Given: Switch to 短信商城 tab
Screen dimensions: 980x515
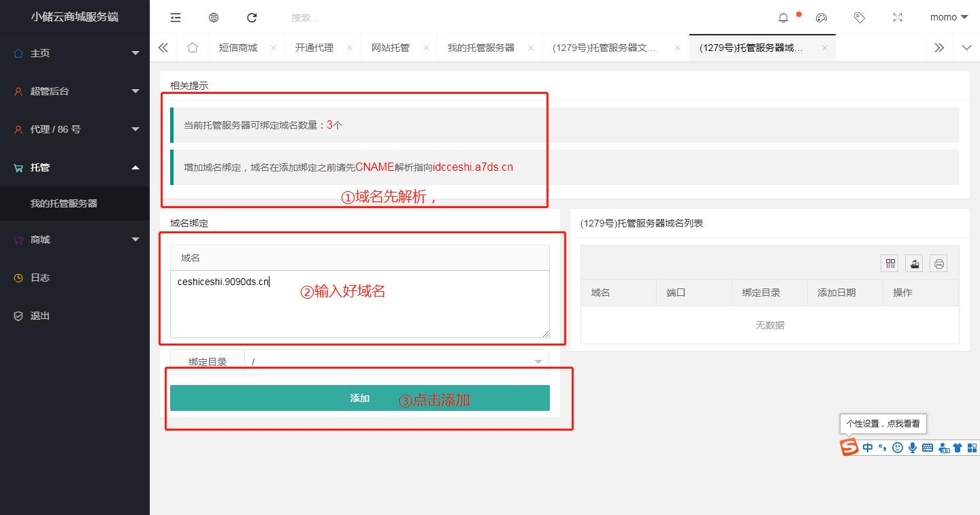Looking at the screenshot, I should point(238,48).
